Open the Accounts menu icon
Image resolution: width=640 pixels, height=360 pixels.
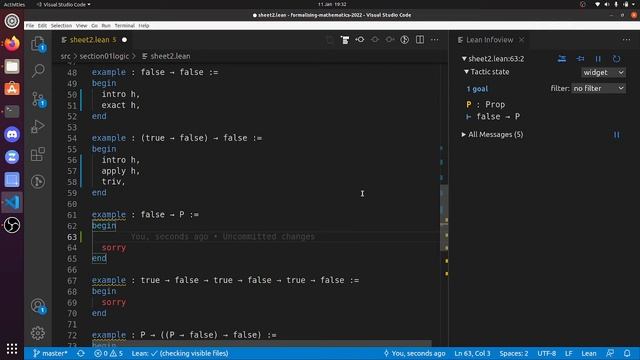38,306
